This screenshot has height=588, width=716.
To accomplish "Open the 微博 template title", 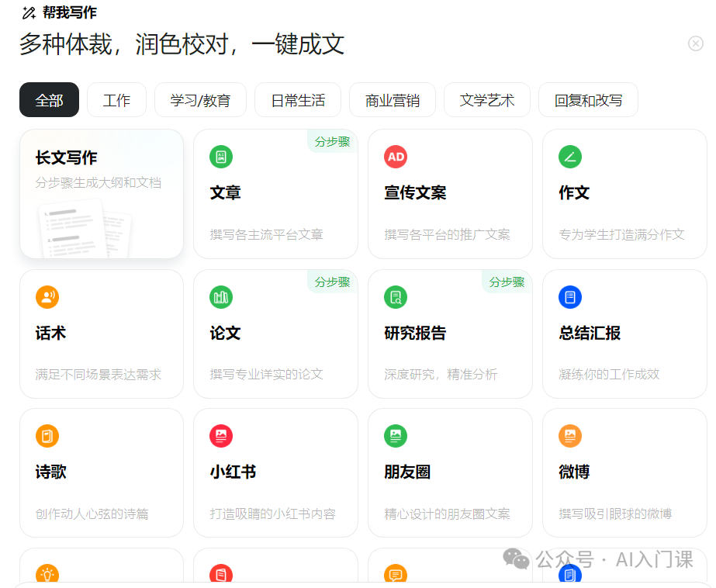I will 574,472.
